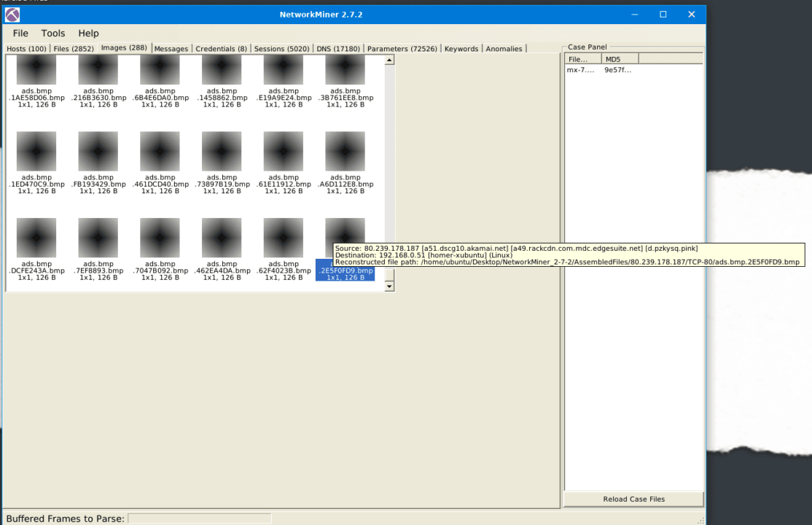The image size is (812, 525).
Task: Open the Credentials (8) tab
Action: [220, 48]
